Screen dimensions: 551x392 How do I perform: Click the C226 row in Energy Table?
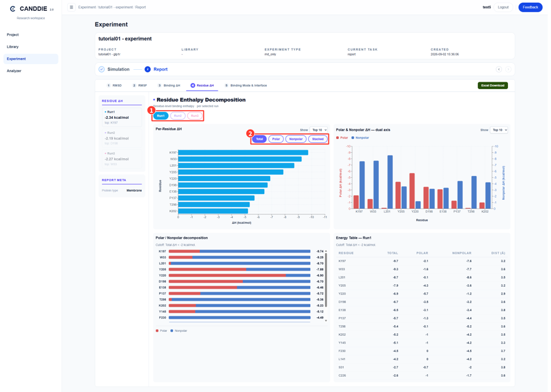[422, 375]
